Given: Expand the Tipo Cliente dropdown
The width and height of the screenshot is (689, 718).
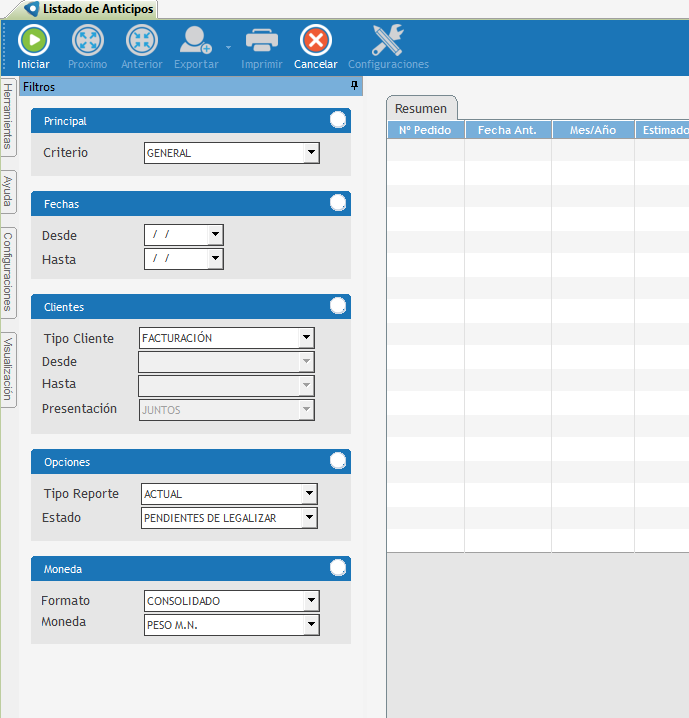Looking at the screenshot, I should tap(306, 338).
